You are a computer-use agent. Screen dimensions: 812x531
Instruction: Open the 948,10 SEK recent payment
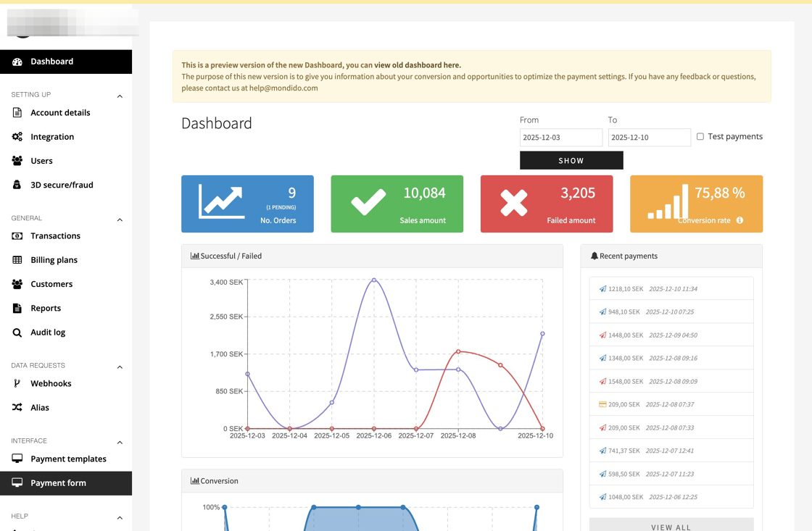tap(671, 312)
